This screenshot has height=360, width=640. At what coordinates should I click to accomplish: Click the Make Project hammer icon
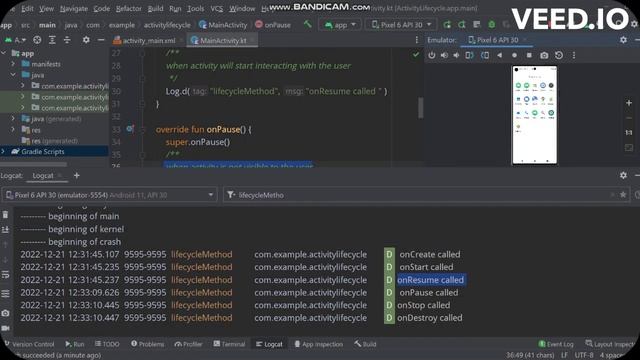point(307,24)
